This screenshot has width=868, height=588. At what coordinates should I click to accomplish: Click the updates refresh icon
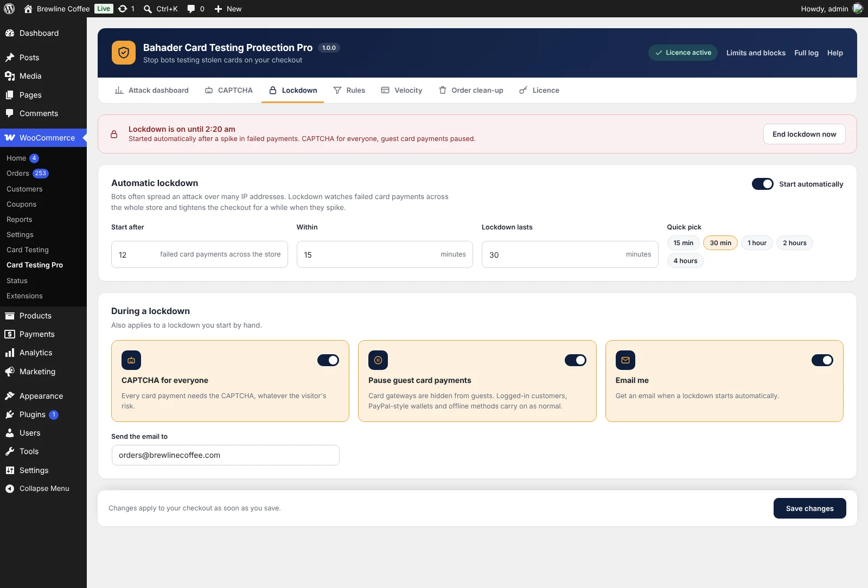[x=123, y=9]
